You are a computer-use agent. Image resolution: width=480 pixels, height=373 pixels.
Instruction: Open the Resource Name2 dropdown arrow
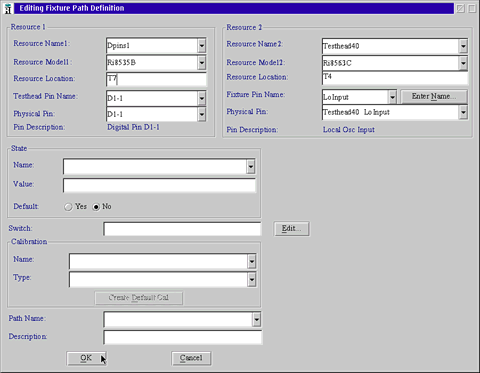[463, 46]
